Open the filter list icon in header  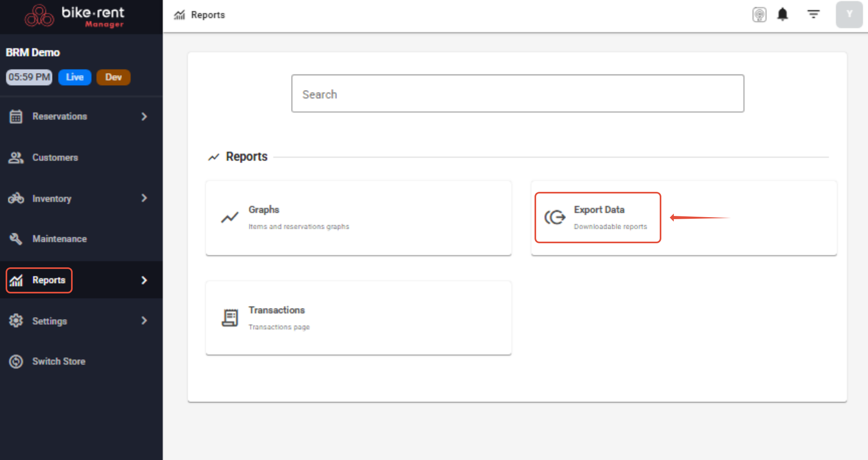tap(813, 14)
